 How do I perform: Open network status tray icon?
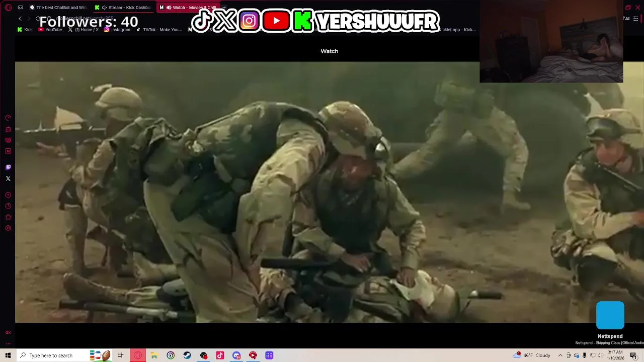point(592,355)
